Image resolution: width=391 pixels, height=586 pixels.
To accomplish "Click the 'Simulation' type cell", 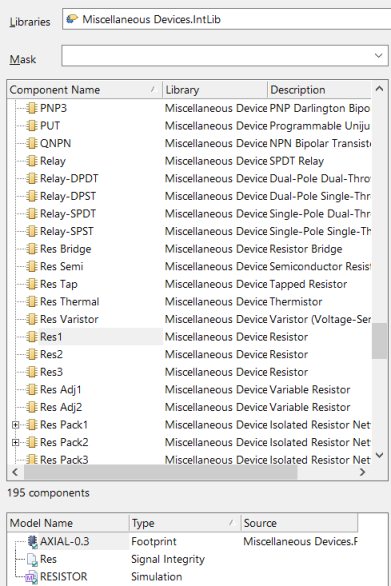I will tap(157, 577).
